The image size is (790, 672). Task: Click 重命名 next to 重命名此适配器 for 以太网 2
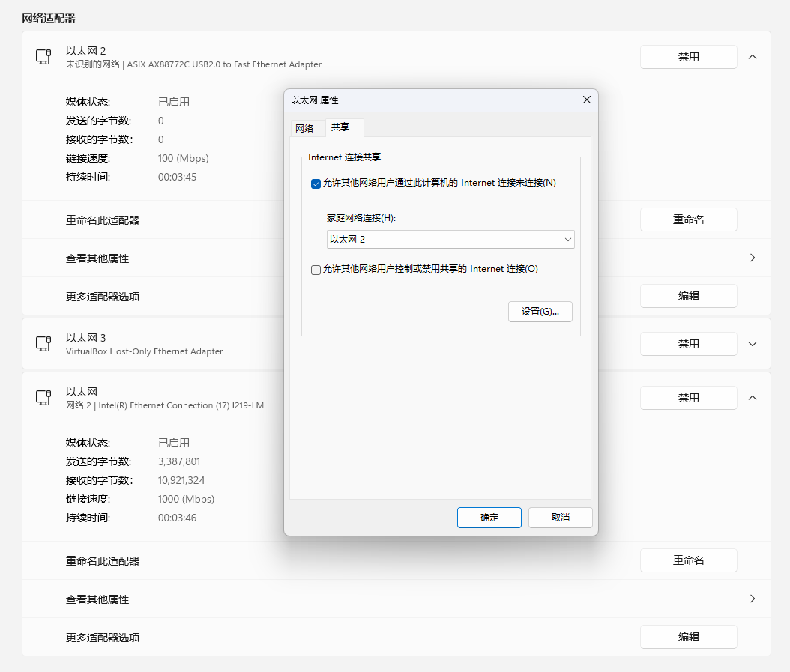(x=688, y=219)
